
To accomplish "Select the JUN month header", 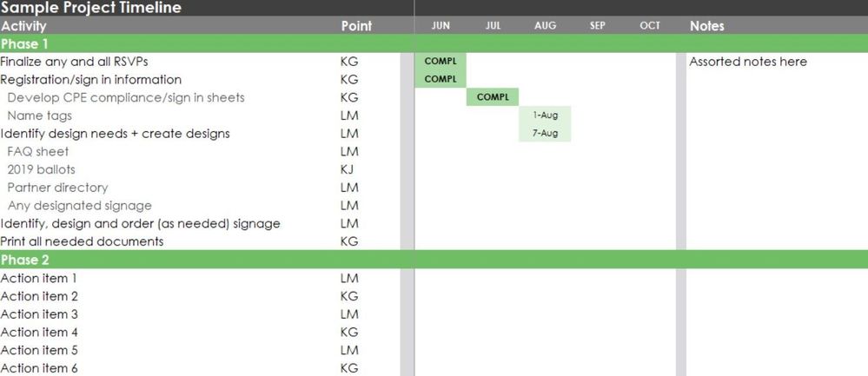I will pos(441,26).
